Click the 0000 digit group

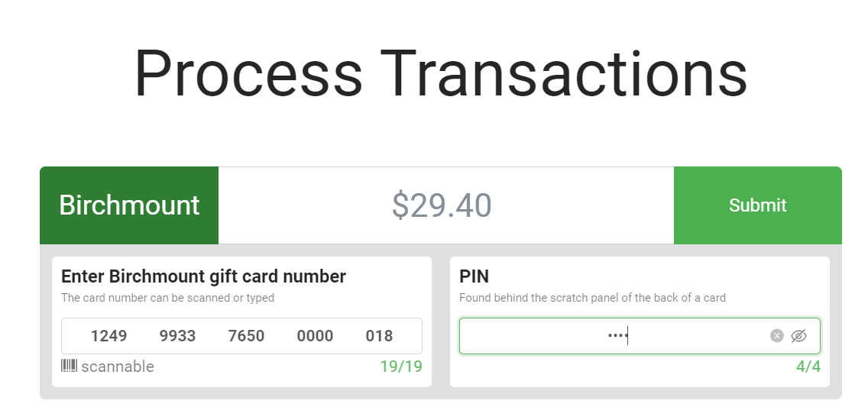pyautogui.click(x=315, y=336)
